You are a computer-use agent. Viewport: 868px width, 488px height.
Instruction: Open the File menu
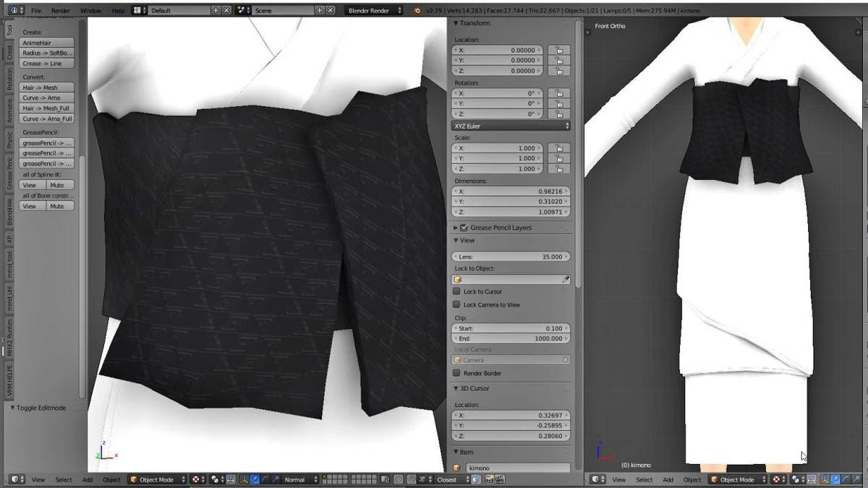(x=36, y=11)
